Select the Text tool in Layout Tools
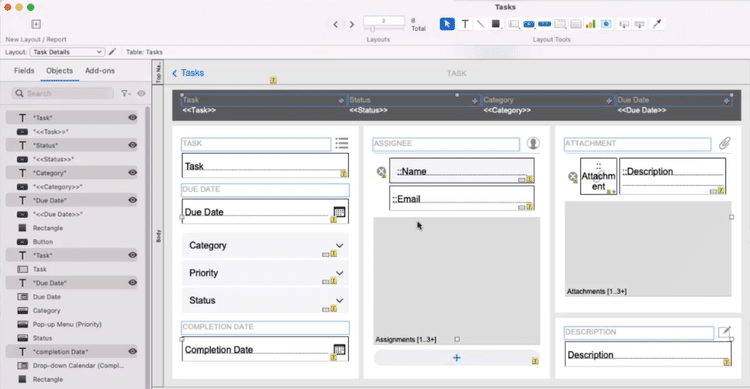 tap(465, 24)
